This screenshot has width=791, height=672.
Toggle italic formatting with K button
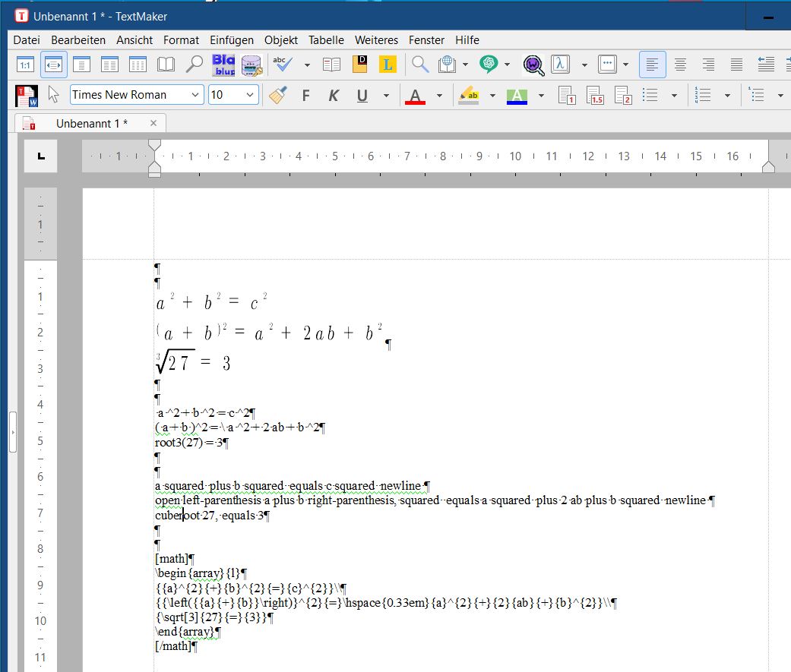click(334, 96)
